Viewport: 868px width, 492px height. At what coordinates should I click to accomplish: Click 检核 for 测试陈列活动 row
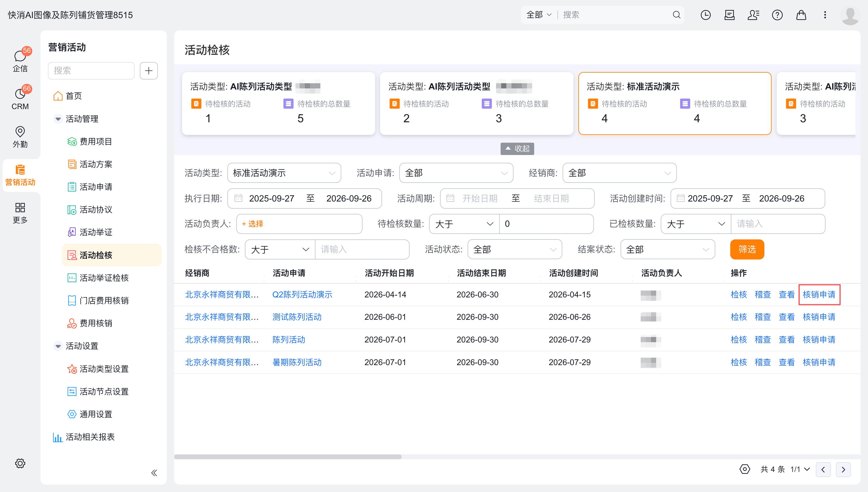[x=739, y=317]
